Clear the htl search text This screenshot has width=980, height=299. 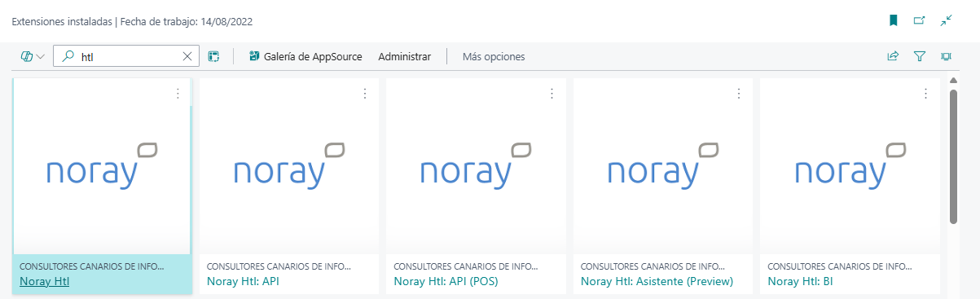187,56
